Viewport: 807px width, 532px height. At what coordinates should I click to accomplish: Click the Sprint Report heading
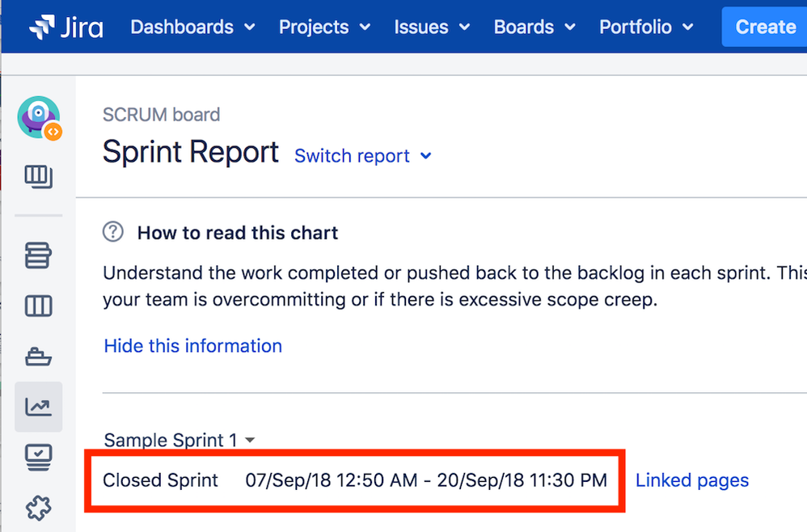[190, 152]
